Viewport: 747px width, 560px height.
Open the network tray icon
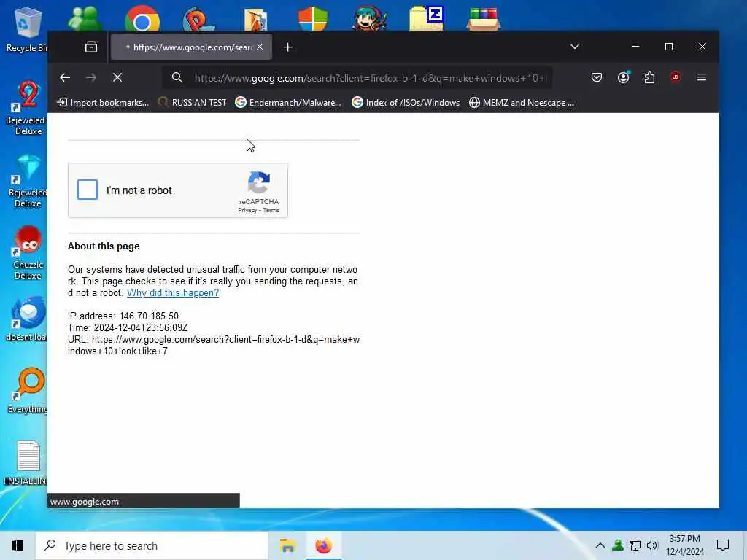(x=635, y=545)
